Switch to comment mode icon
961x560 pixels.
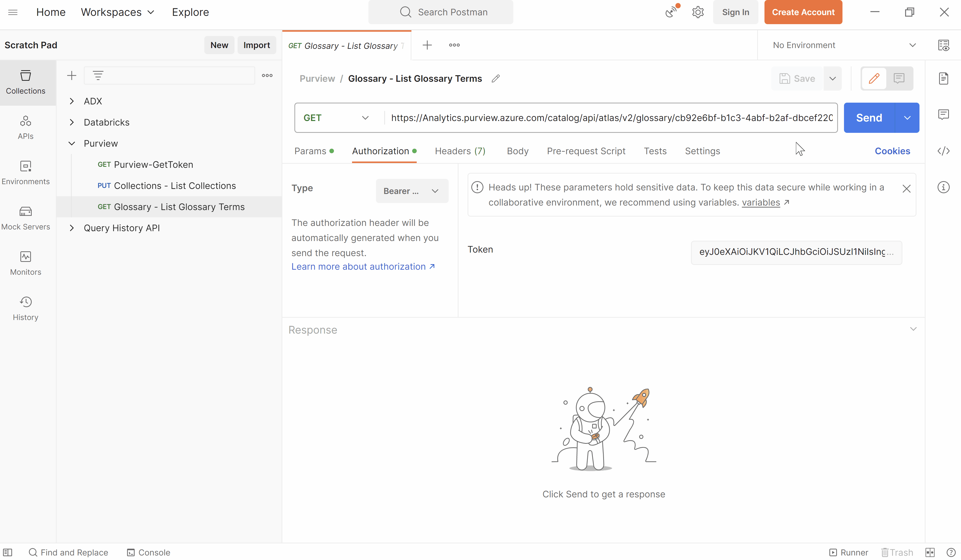point(899,78)
